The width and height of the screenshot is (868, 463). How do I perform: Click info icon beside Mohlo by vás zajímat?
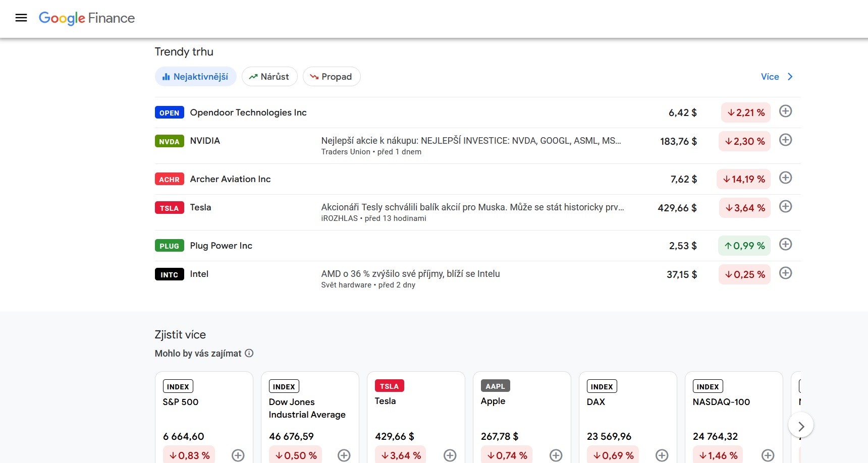tap(249, 354)
